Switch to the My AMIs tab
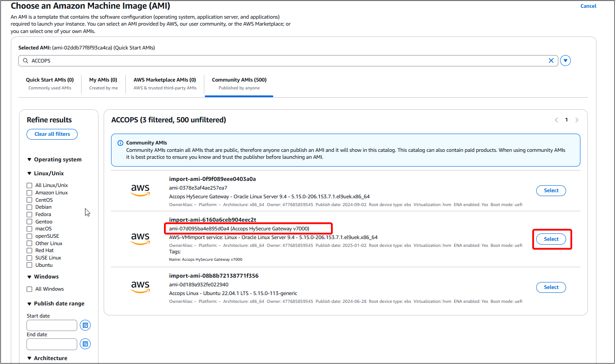The height and width of the screenshot is (364, 616). [x=103, y=79]
